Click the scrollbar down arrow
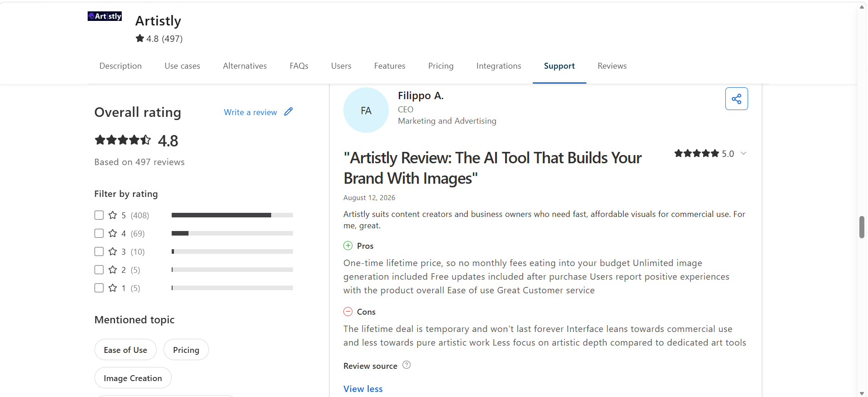Viewport: 868px width, 397px height. 862,393
